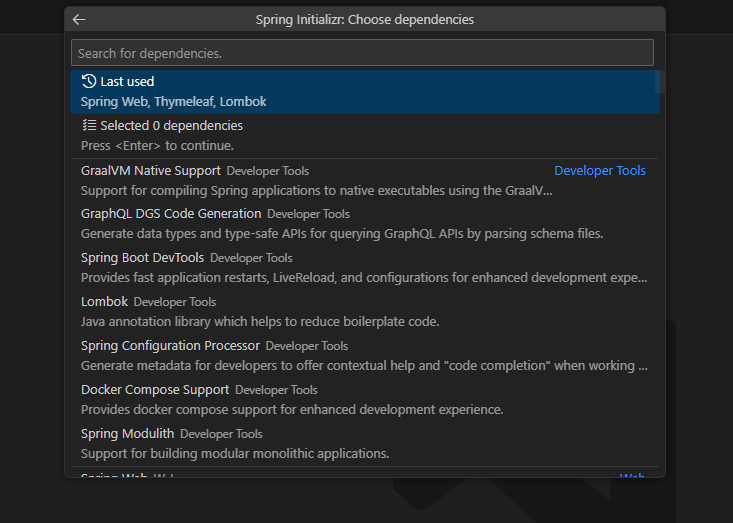
Task: Click 'Provides fast application restarts' description
Action: 364,278
